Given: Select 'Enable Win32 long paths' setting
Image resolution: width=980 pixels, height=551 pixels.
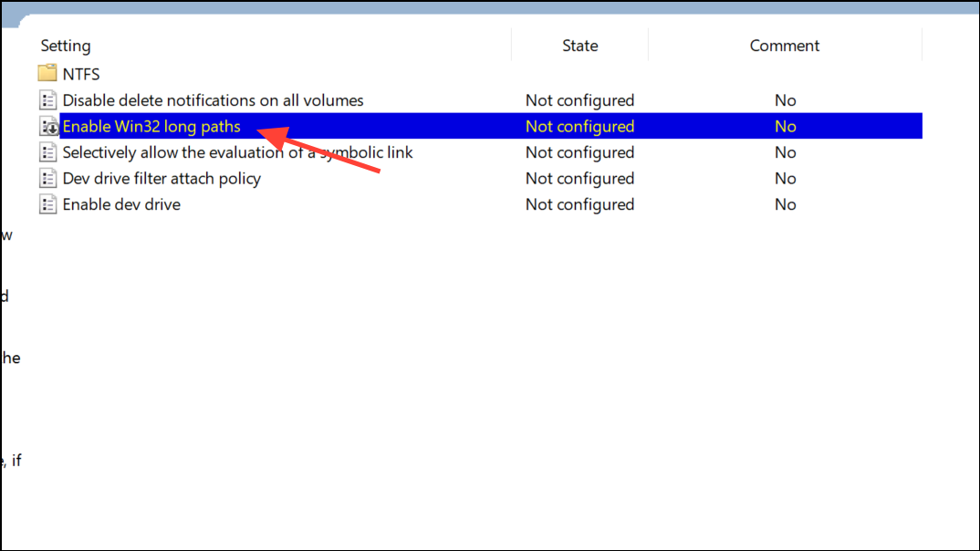Looking at the screenshot, I should click(151, 127).
